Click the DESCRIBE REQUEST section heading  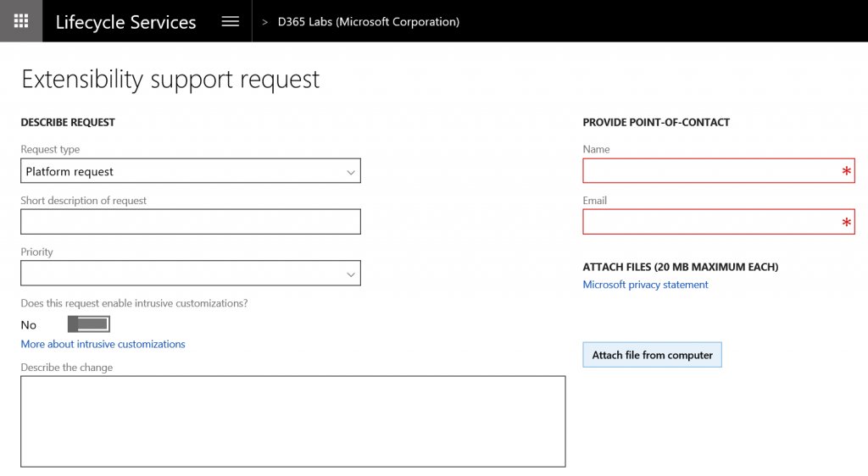pos(68,122)
